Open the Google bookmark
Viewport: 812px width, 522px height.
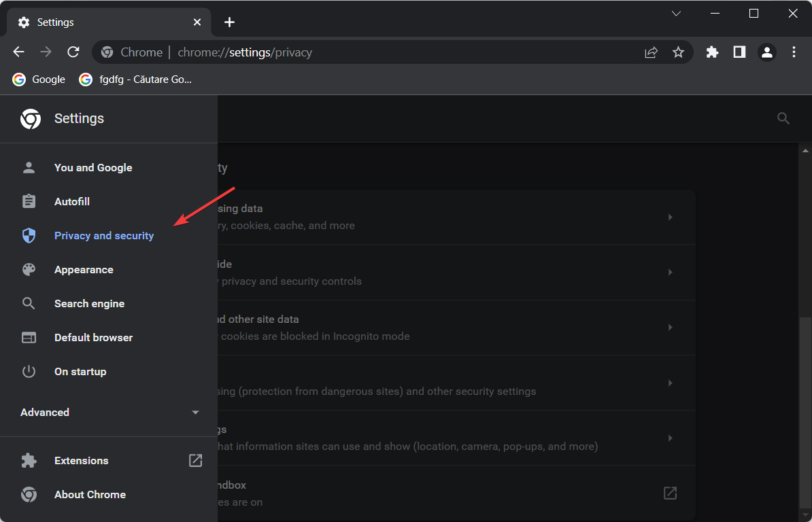[39, 79]
